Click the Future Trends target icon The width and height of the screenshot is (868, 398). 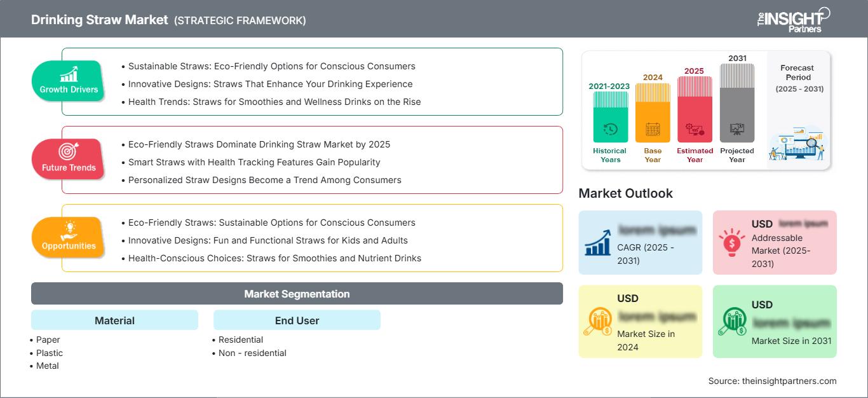pyautogui.click(x=69, y=152)
